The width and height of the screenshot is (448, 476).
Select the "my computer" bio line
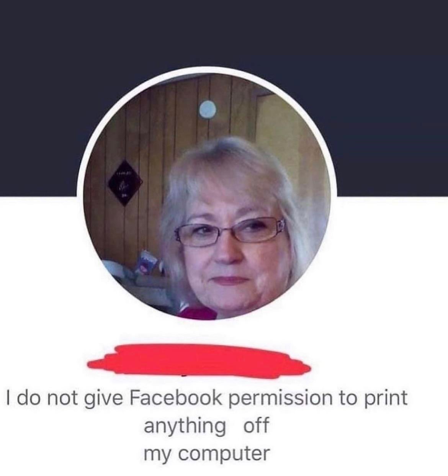tap(207, 455)
